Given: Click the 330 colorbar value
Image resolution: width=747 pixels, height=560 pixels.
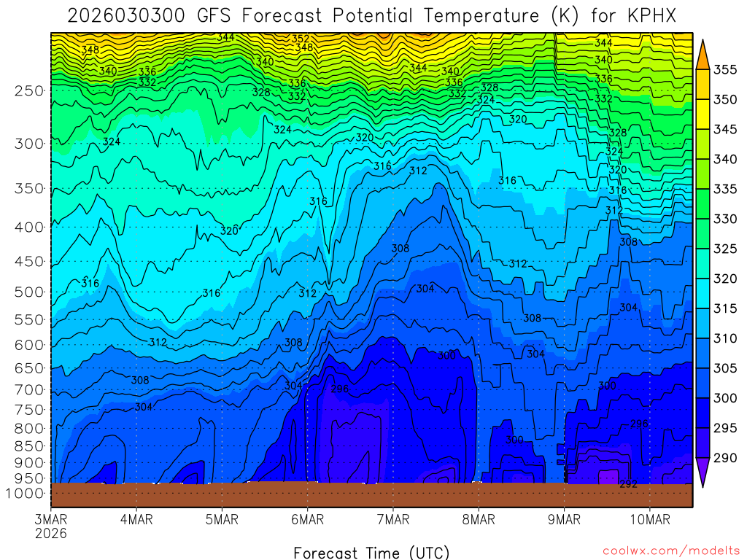Looking at the screenshot, I should coord(725,219).
